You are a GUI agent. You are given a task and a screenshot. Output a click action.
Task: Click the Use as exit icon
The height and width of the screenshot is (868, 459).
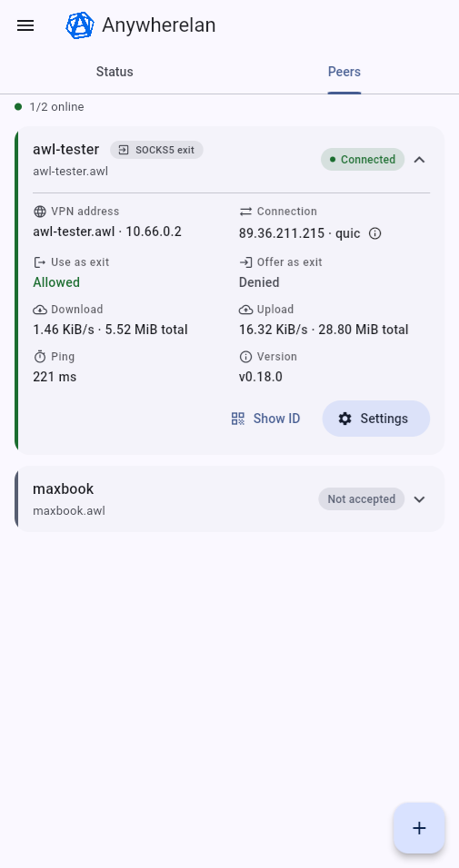40,261
